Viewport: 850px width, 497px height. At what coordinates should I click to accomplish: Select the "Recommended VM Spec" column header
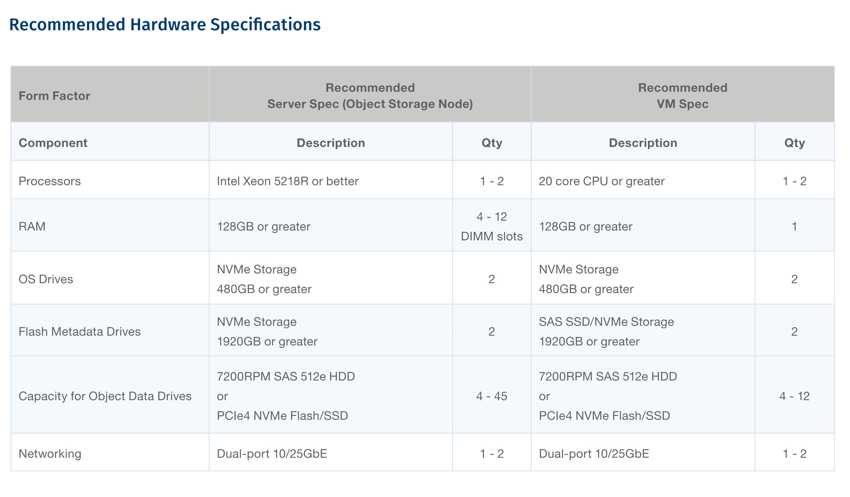[682, 96]
